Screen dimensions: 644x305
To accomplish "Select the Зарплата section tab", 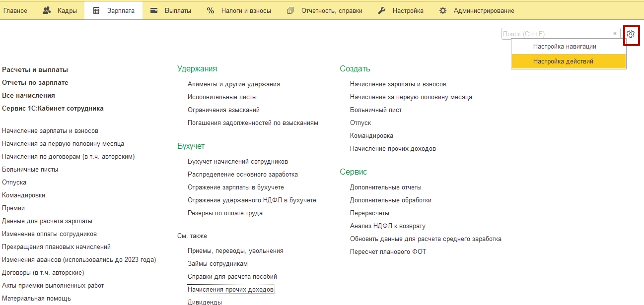I will (x=114, y=10).
